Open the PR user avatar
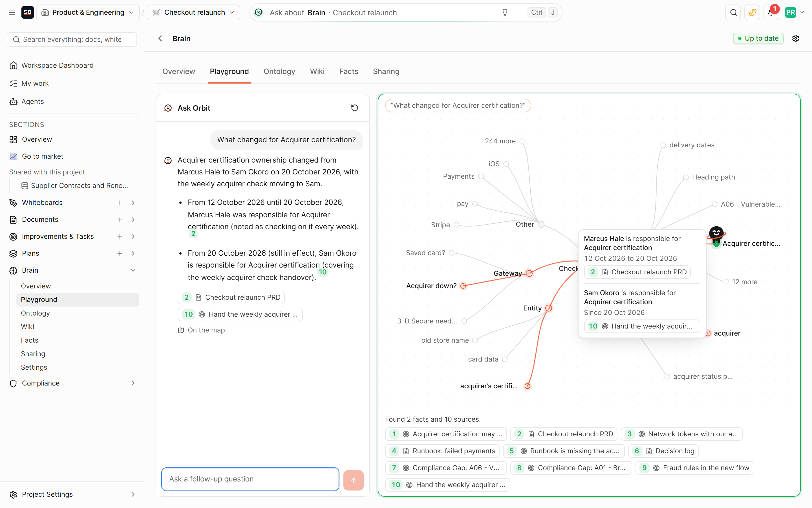 [x=791, y=12]
